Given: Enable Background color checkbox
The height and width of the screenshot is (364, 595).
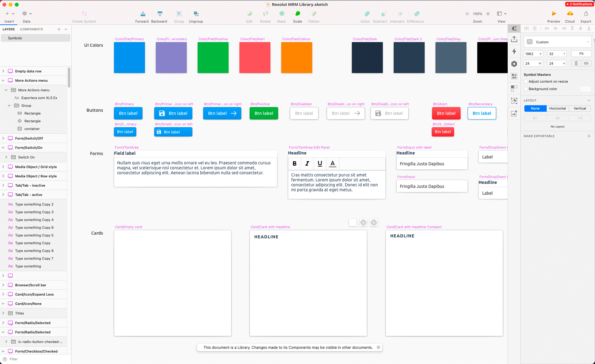Looking at the screenshot, I should click(526, 89).
